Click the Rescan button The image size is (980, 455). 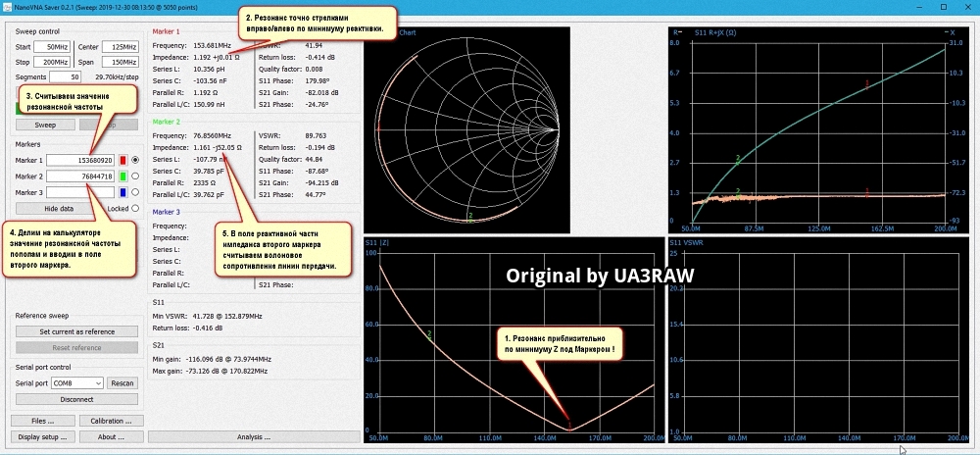122,383
